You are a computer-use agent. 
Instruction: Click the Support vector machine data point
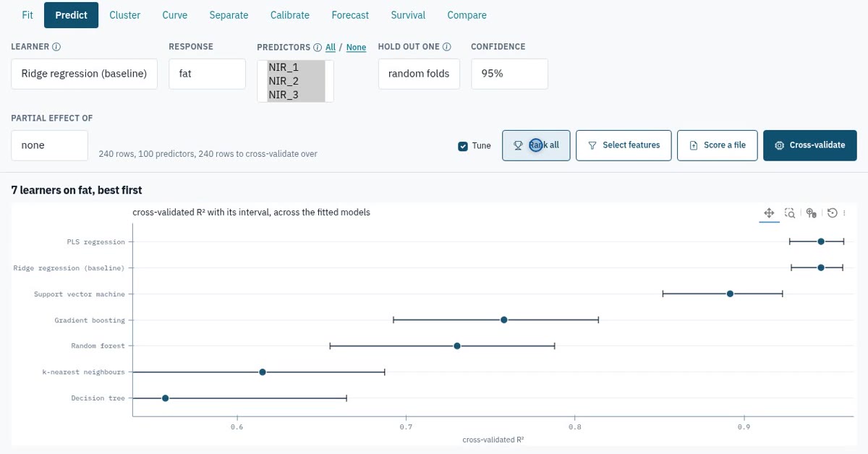tap(730, 294)
